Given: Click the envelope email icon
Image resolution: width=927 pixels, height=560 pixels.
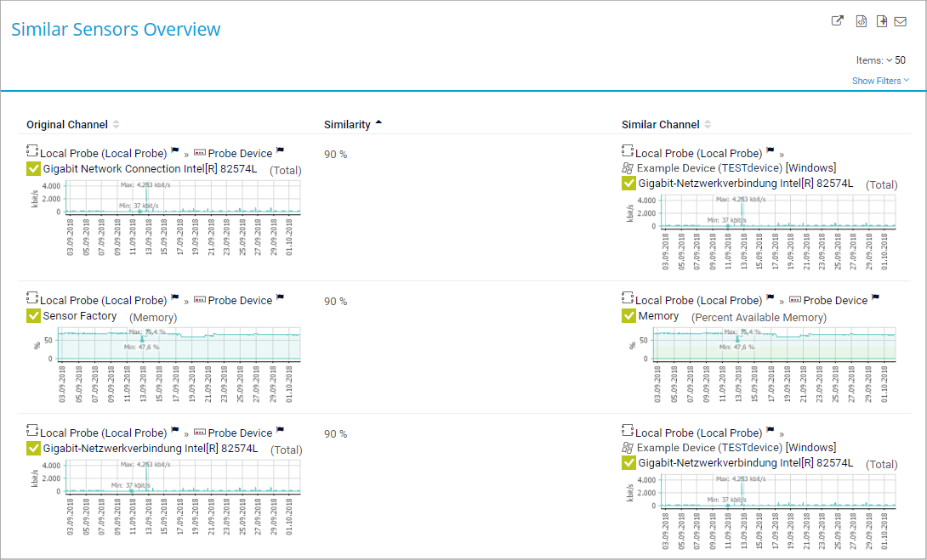Looking at the screenshot, I should [x=901, y=22].
